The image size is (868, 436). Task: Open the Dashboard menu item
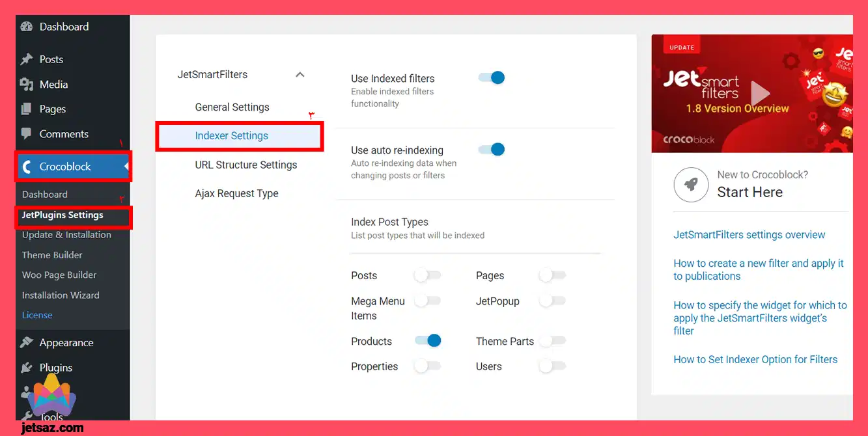click(64, 27)
